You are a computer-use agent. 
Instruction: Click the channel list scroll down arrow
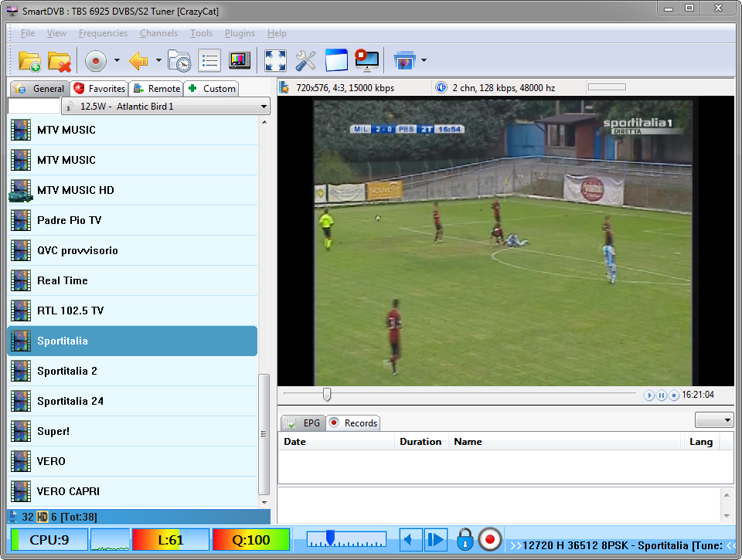[x=264, y=502]
